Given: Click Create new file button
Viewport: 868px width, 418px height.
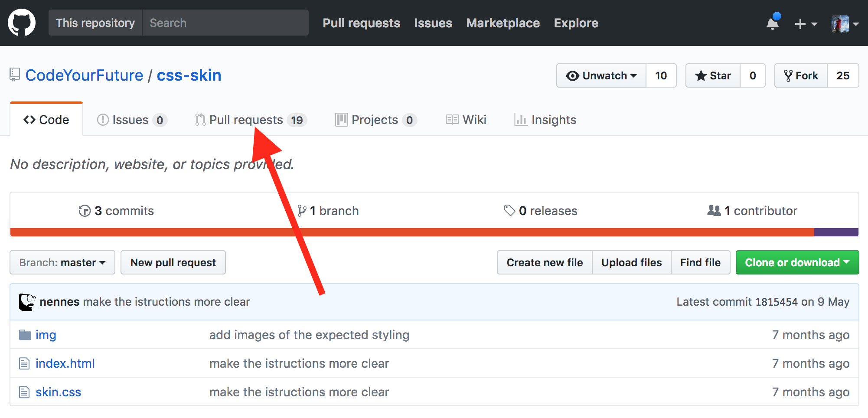Looking at the screenshot, I should 545,262.
